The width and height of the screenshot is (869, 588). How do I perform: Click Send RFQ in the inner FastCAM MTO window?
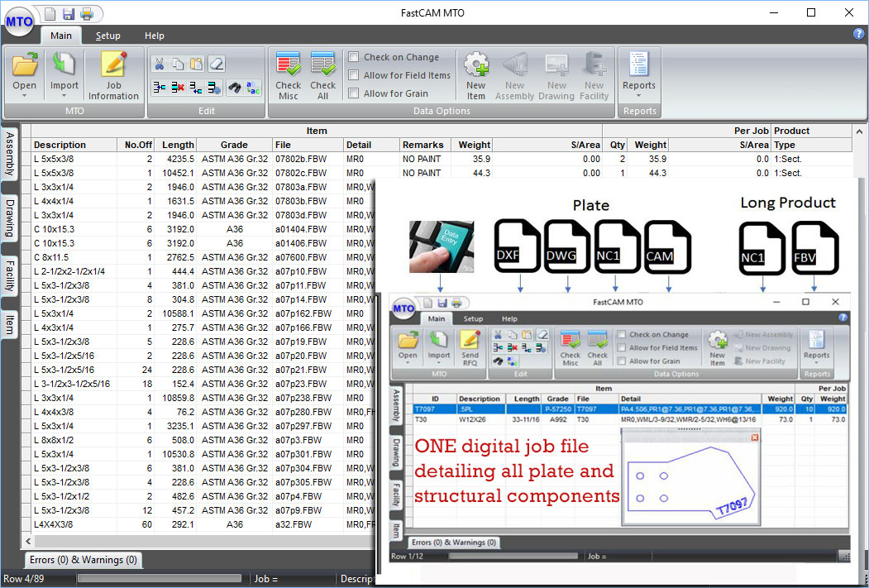point(470,347)
